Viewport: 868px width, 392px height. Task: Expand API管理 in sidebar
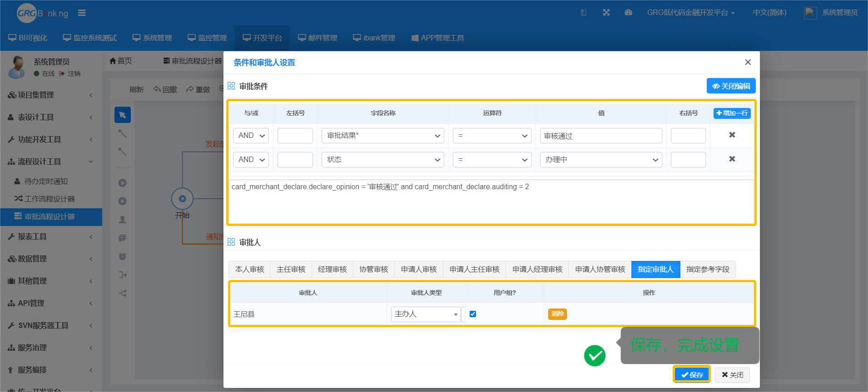(x=51, y=303)
